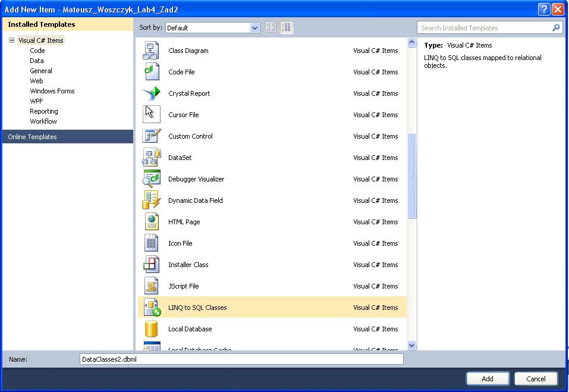Select the "DataSet" template name
Image resolution: width=569 pixels, height=392 pixels.
[x=180, y=158]
